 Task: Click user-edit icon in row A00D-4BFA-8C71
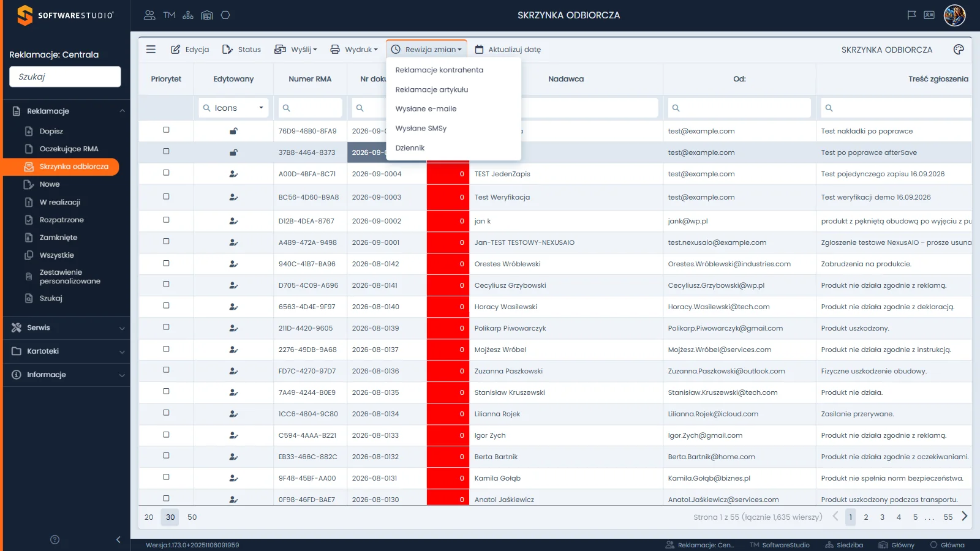(233, 174)
